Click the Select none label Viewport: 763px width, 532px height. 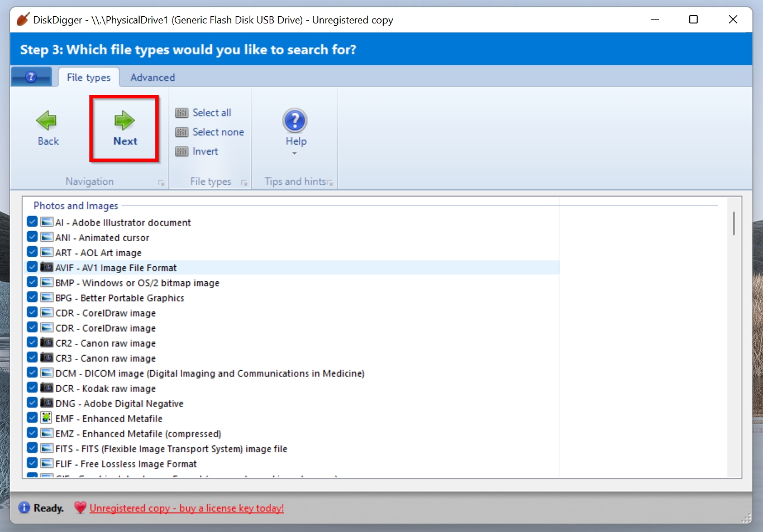[x=218, y=132]
